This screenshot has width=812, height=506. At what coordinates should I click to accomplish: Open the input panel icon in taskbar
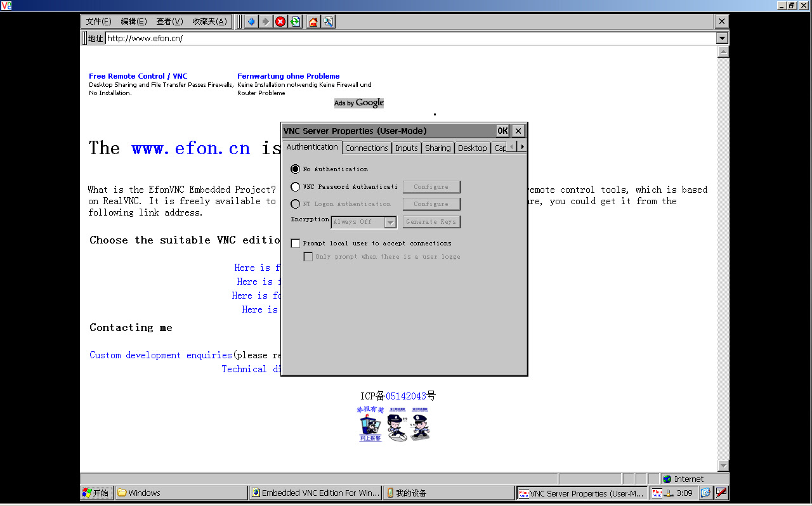coord(721,492)
